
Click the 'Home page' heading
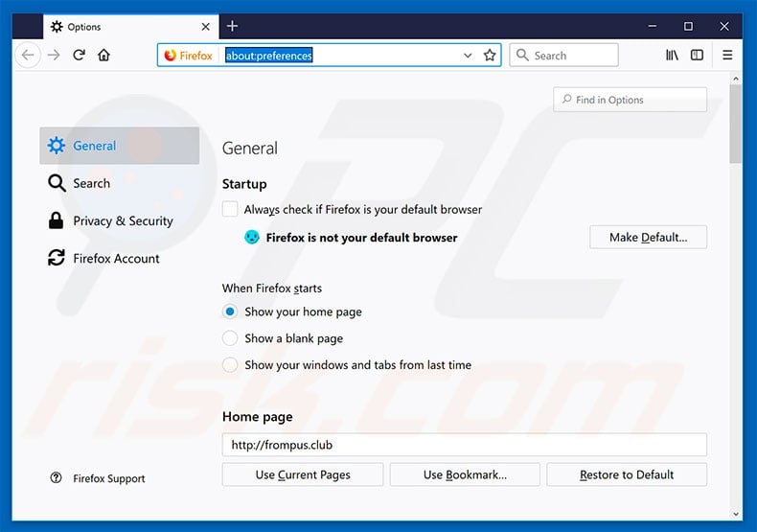point(258,417)
